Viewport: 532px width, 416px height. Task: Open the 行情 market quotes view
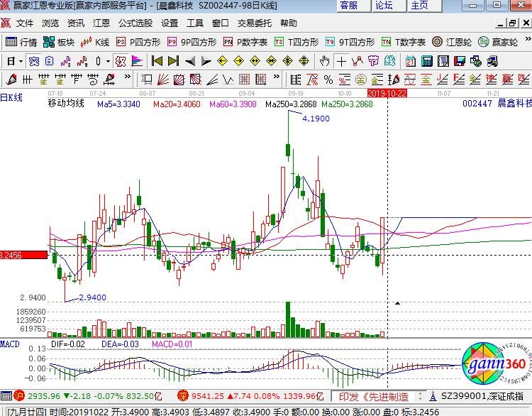(x=21, y=42)
